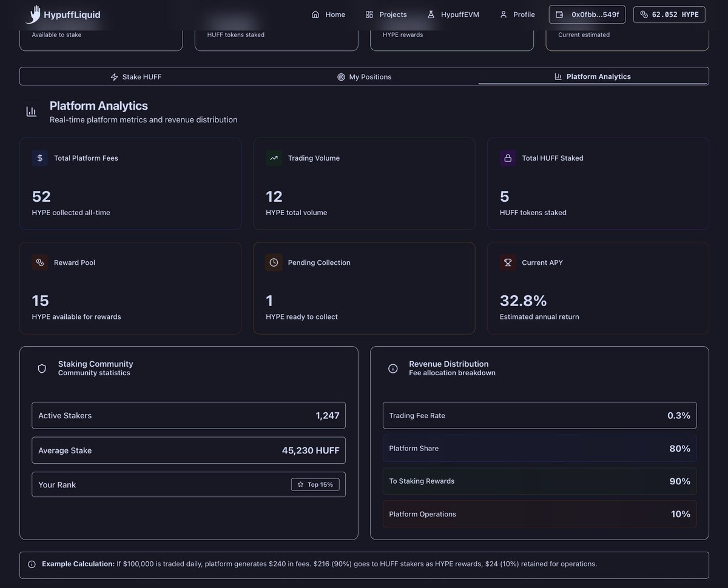Click the Fee allocation breakdown subtitle

click(x=452, y=373)
